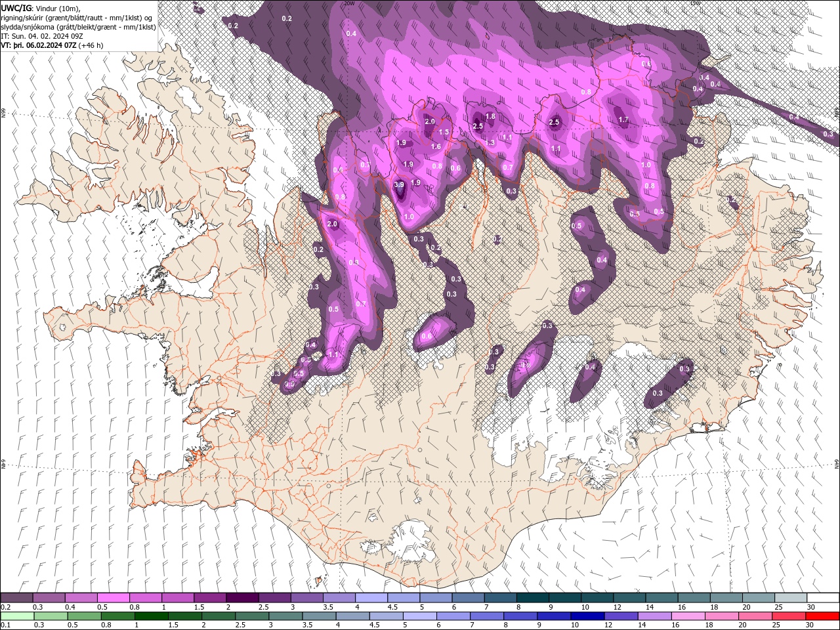
Task: Click bright pink upper swatch between 0.5 and 0.8
Action: click(113, 598)
